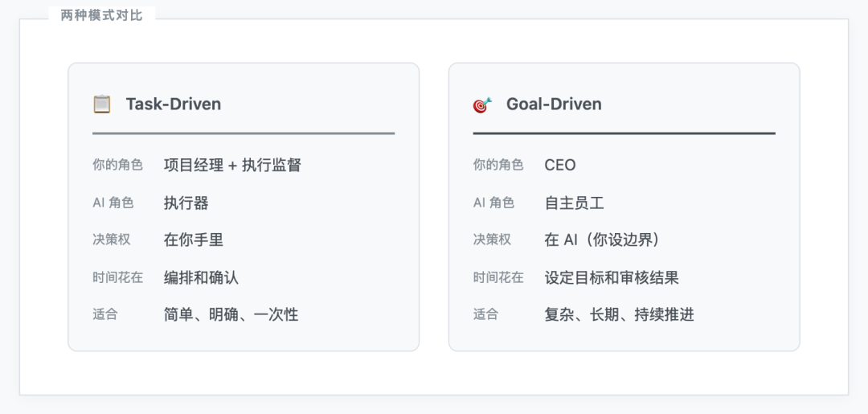
Task: Click 你的角色 label in Task-Driven card
Action: tap(117, 165)
